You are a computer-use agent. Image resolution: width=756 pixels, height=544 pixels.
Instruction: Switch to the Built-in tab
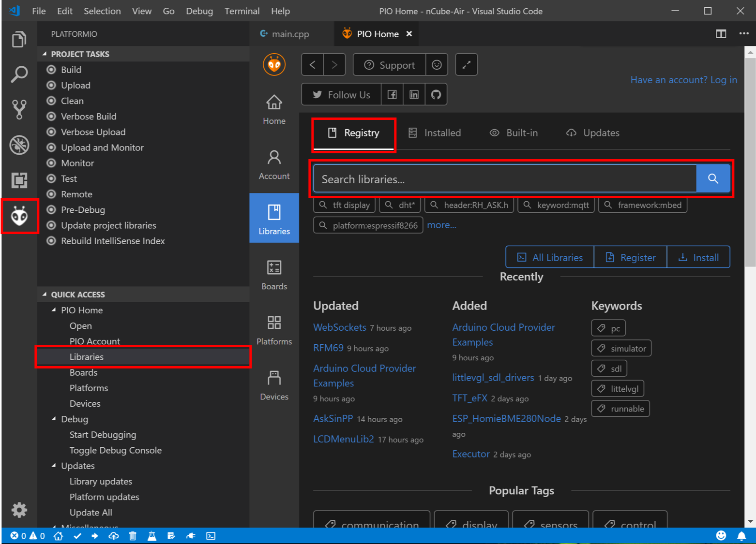pyautogui.click(x=514, y=133)
